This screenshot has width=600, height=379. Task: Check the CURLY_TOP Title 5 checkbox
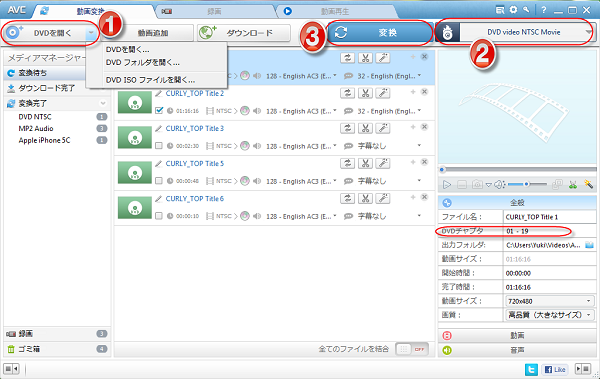click(159, 181)
